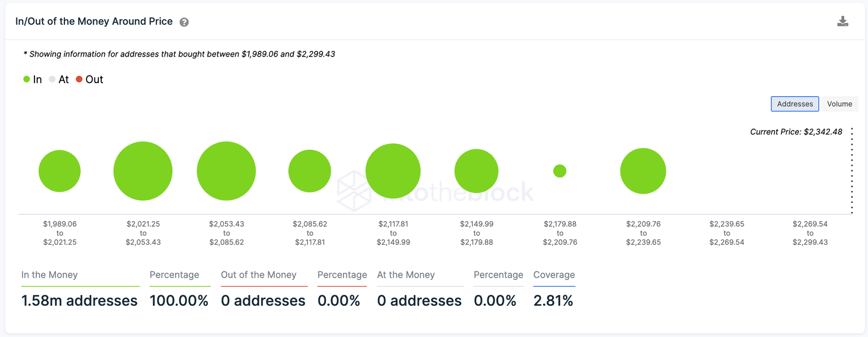
Task: Click the Coverage statistic label
Action: pos(554,275)
